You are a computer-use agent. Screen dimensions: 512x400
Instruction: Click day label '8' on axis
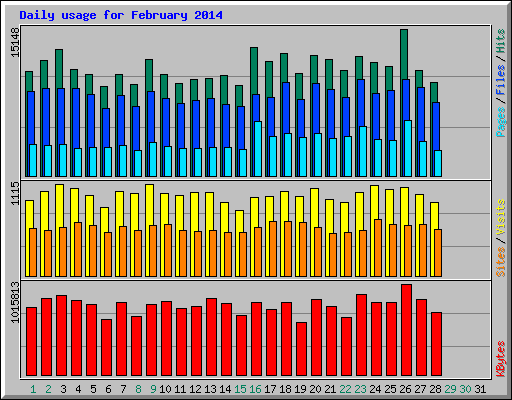138,389
